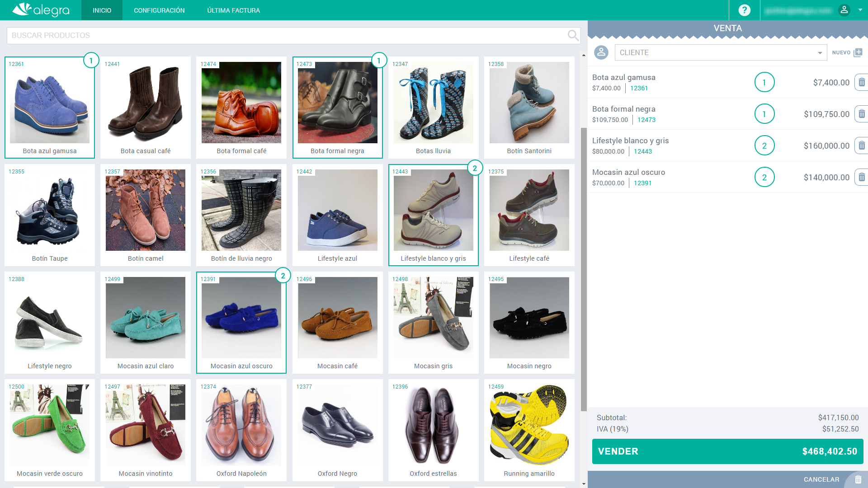Select the Mocasin gris product
Screen dimensions: 868x488
coord(433,323)
